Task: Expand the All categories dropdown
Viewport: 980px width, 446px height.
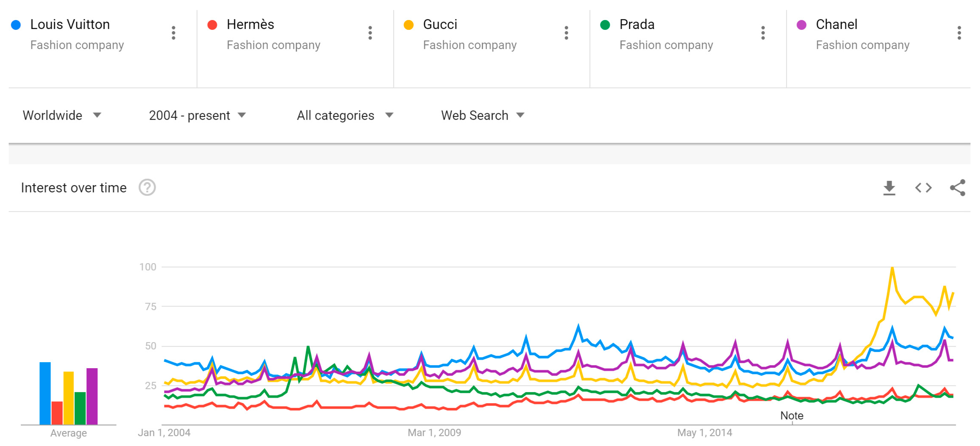Action: tap(345, 115)
